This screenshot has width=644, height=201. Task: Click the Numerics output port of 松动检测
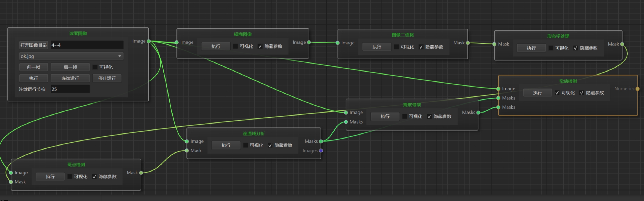click(638, 89)
